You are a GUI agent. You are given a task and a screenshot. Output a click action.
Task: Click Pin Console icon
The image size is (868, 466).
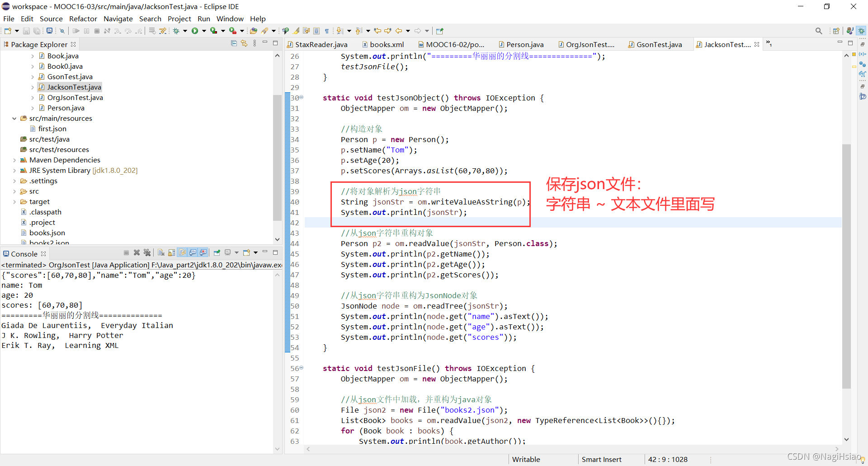coord(217,252)
